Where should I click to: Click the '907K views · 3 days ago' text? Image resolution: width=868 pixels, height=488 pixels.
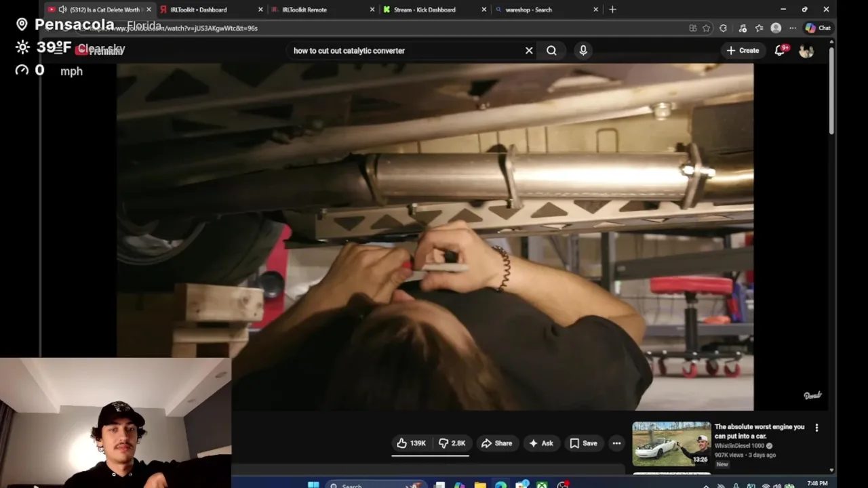coord(745,455)
